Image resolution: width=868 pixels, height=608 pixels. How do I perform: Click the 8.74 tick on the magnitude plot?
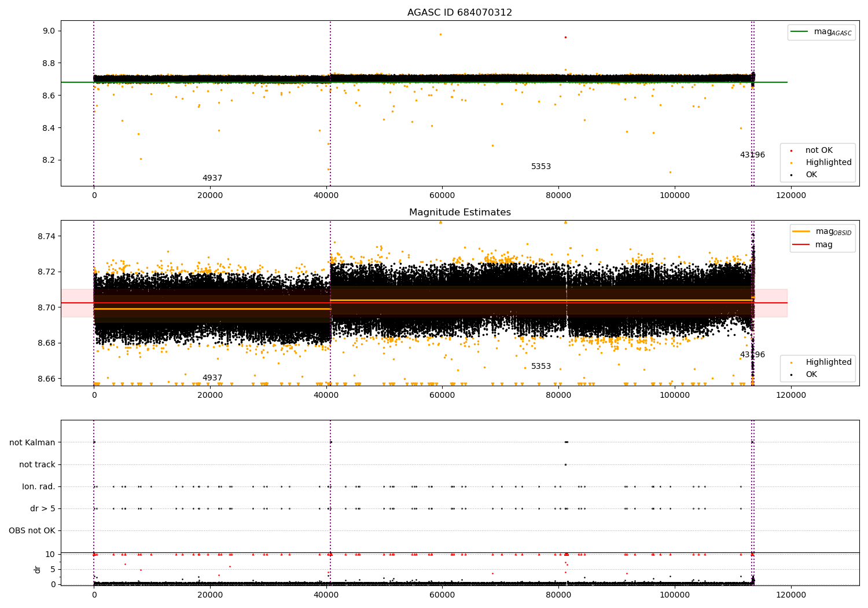click(46, 236)
